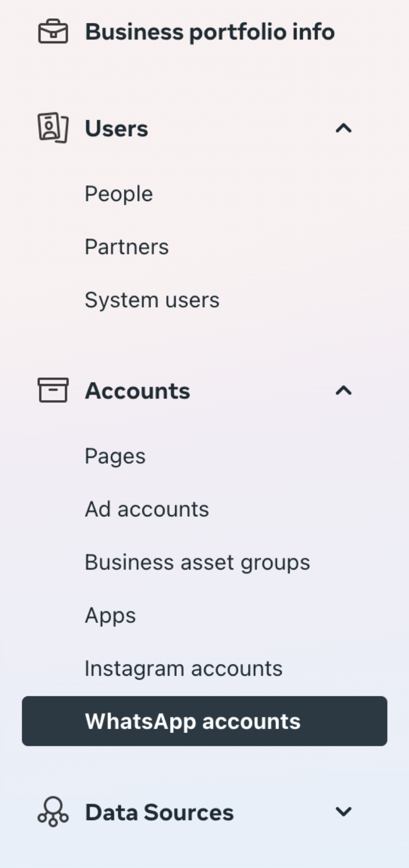Collapse the Users section using its chevron
Screen dimensions: 409x868
[343, 128]
